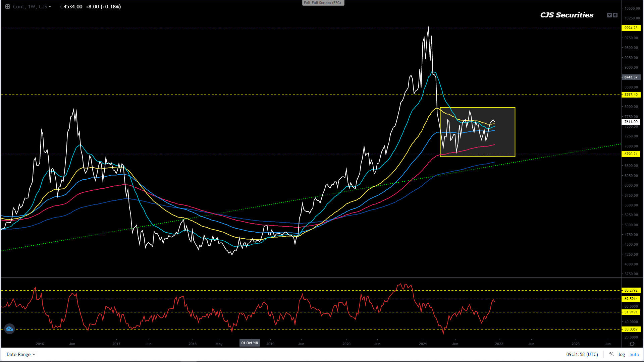Image resolution: width=644 pixels, height=362 pixels.
Task: Toggle auto scale mode
Action: 634,354
